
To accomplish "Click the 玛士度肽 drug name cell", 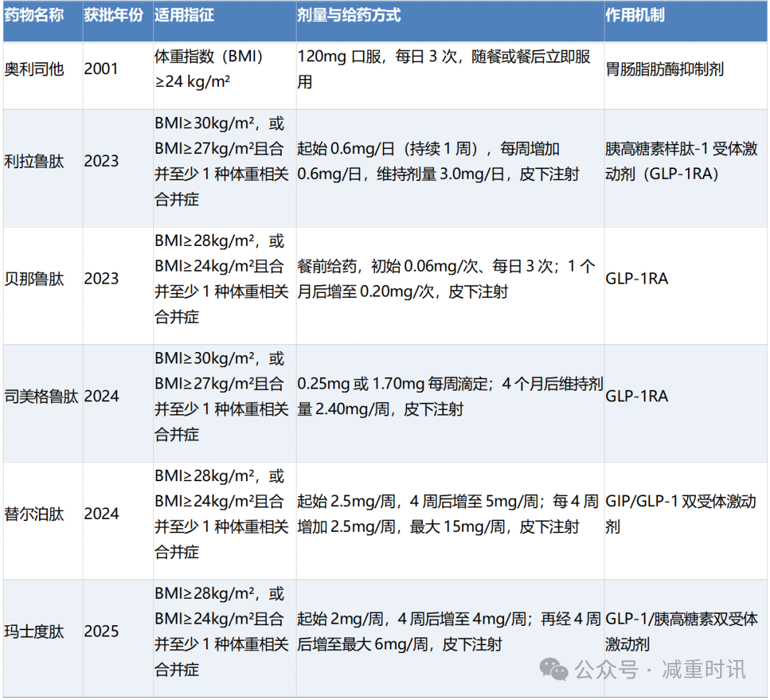I will [34, 632].
